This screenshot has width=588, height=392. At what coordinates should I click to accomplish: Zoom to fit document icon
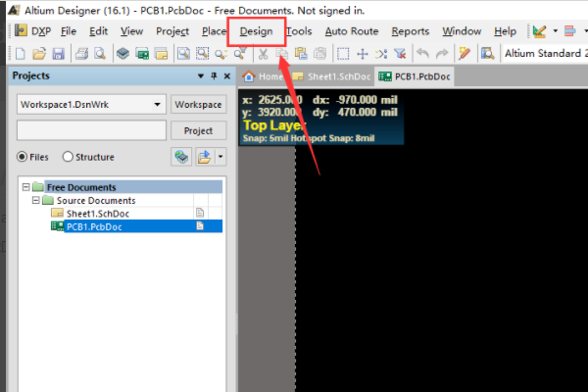coord(183,54)
